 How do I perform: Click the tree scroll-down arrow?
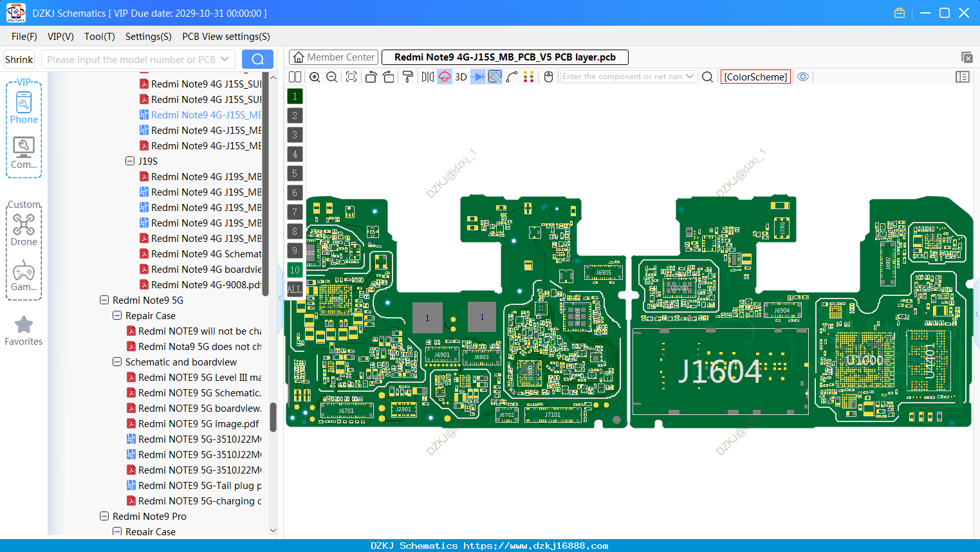pos(273,531)
